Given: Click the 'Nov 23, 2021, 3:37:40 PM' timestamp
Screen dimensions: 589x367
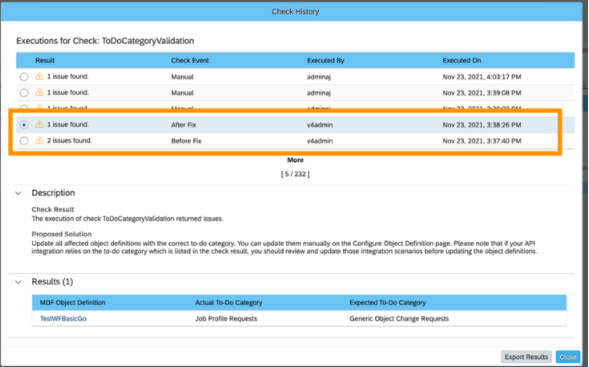Looking at the screenshot, I should point(482,141).
